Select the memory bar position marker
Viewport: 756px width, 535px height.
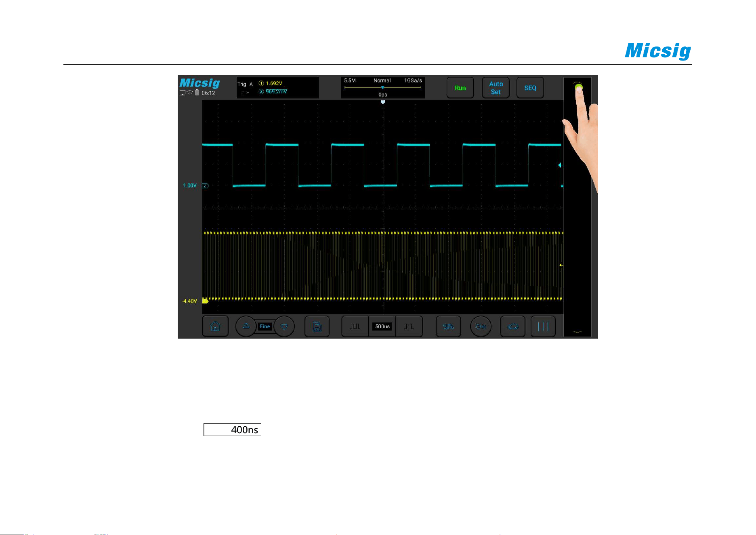pos(382,87)
